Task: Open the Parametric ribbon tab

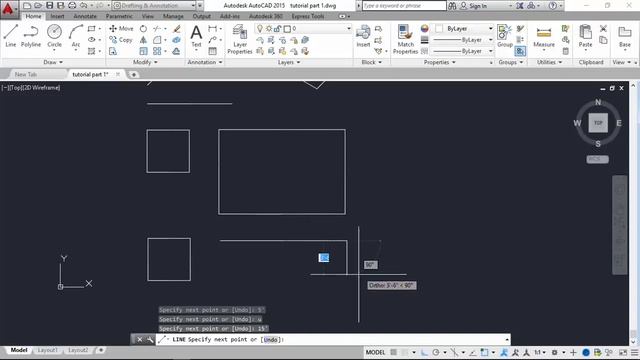Action: click(x=119, y=16)
